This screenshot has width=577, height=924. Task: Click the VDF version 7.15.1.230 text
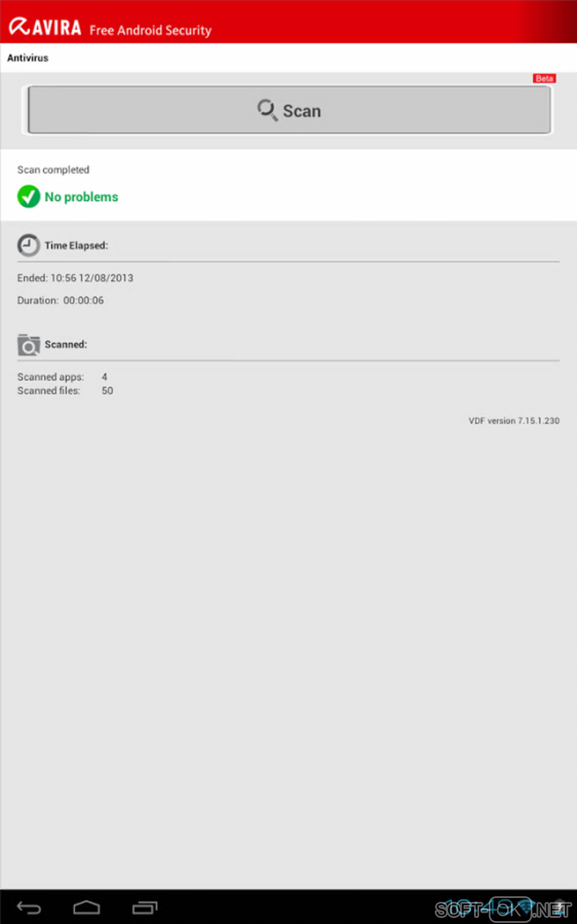(514, 421)
